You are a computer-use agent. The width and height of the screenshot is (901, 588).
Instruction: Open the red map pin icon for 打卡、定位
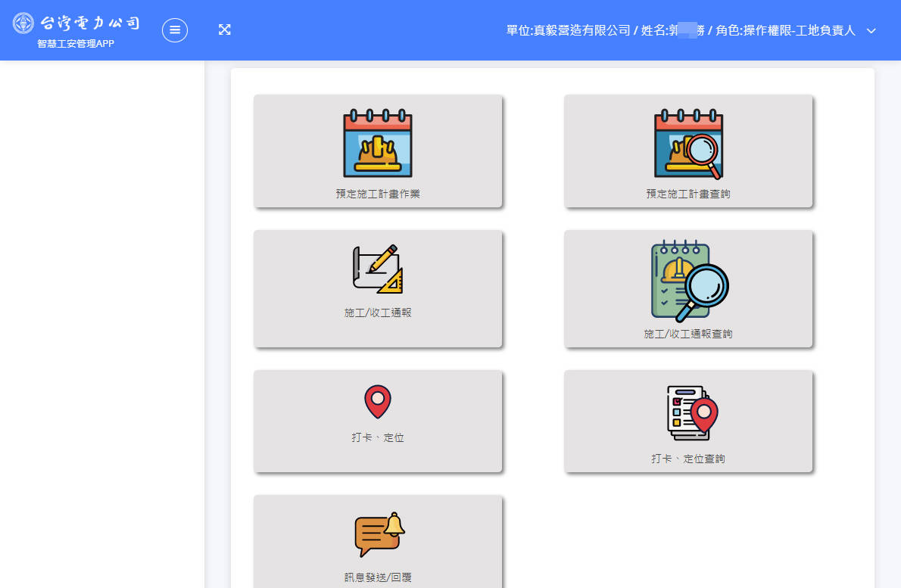point(378,401)
